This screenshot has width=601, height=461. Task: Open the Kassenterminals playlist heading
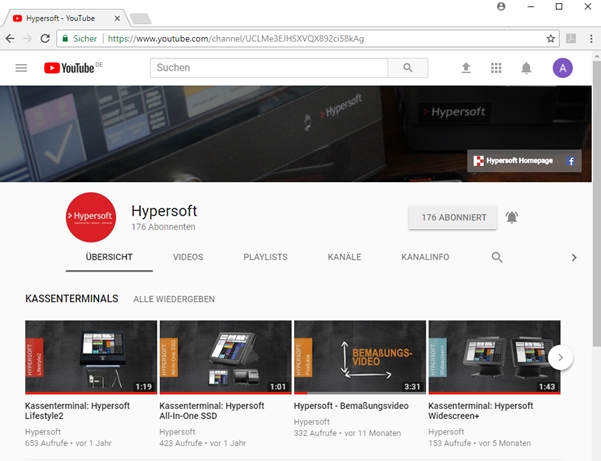coord(72,299)
